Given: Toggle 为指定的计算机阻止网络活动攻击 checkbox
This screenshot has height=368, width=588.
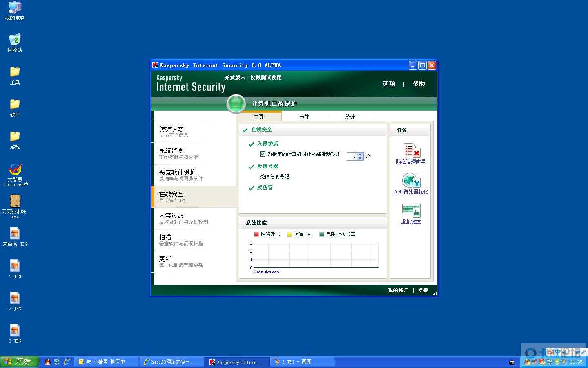Looking at the screenshot, I should [263, 154].
